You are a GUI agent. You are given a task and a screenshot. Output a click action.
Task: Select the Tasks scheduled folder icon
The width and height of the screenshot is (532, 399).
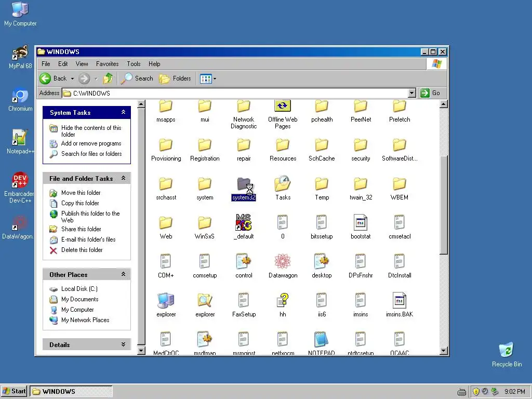(283, 183)
